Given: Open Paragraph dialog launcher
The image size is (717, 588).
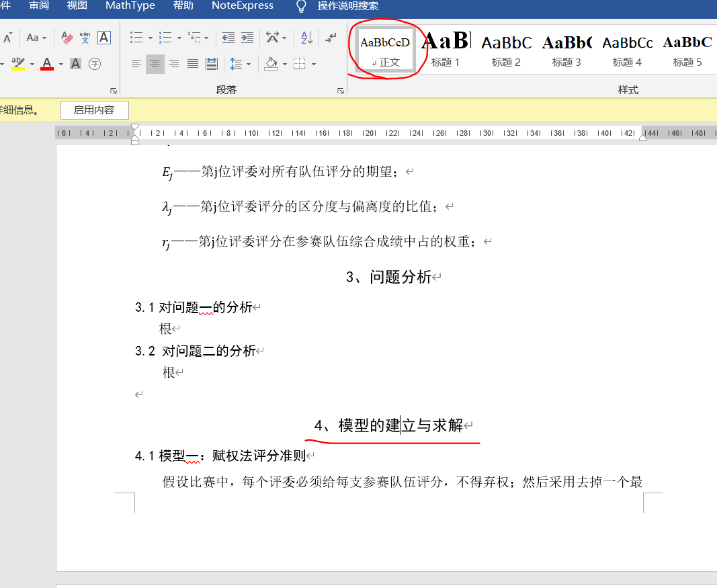Looking at the screenshot, I should pos(341,91).
